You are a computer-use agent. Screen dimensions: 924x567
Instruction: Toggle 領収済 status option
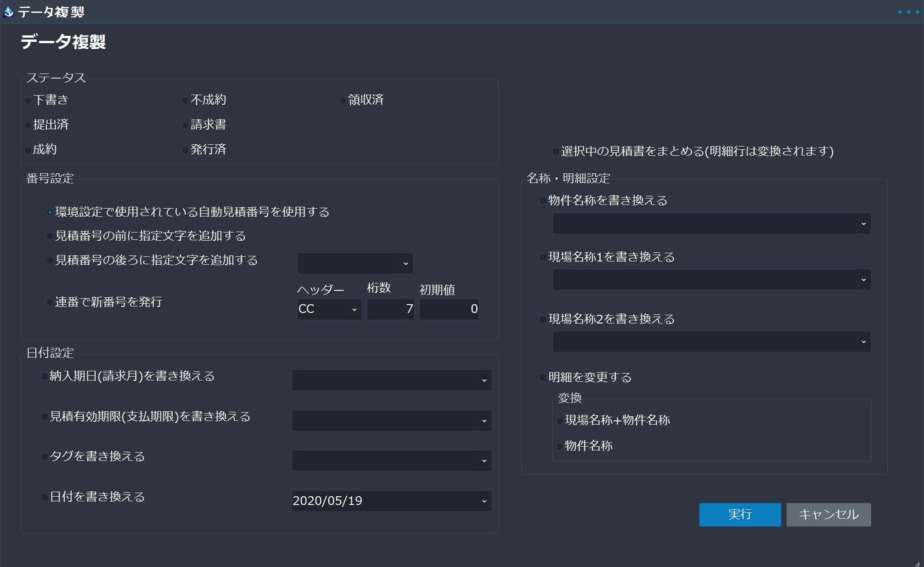pyautogui.click(x=341, y=100)
